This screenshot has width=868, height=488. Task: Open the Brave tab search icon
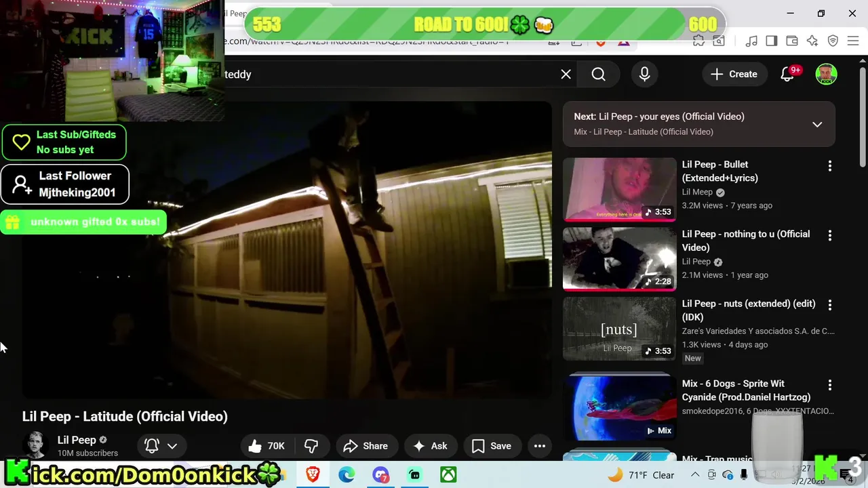click(x=719, y=41)
